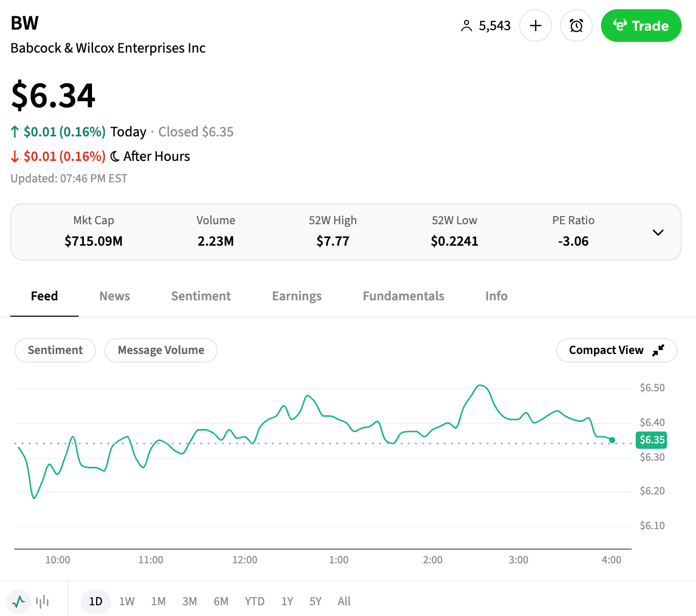Choose the YTD chart range
Screen dimensions: 696x616
254,601
